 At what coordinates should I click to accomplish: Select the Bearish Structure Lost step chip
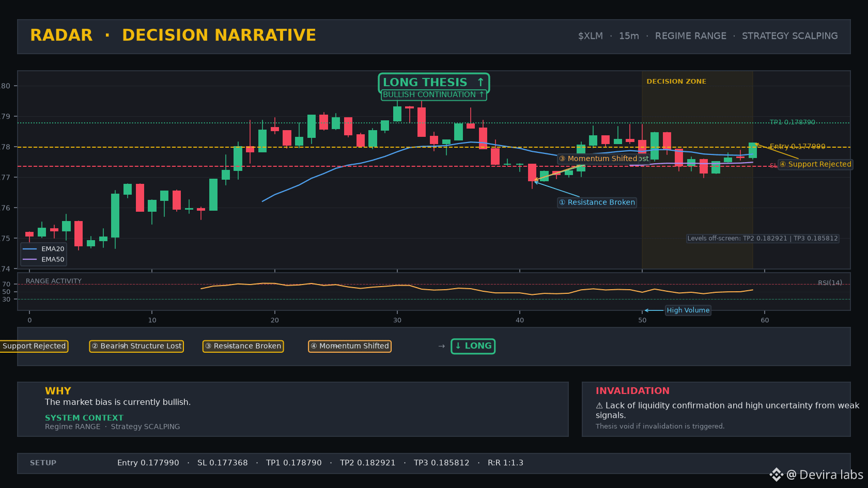(136, 346)
